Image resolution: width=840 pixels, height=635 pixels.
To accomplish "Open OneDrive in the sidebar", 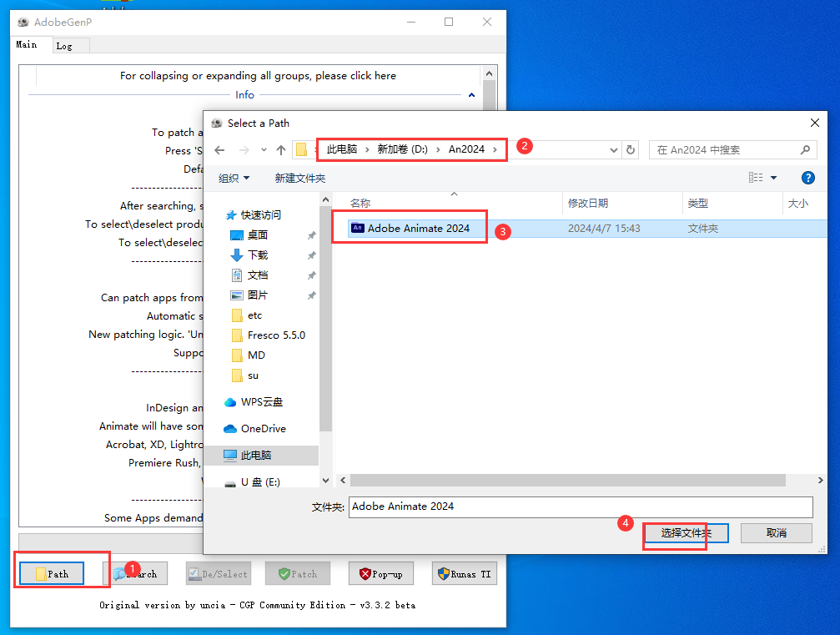I will (263, 428).
